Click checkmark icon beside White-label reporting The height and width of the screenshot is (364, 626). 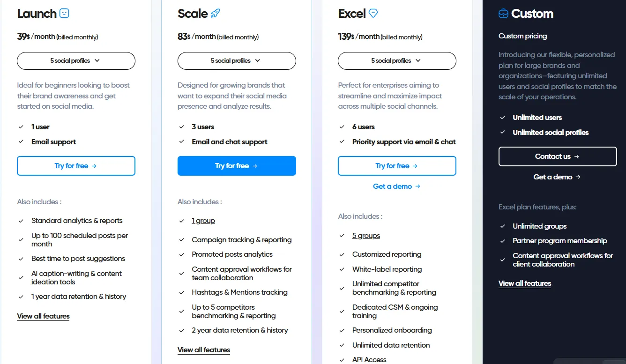[x=342, y=269]
